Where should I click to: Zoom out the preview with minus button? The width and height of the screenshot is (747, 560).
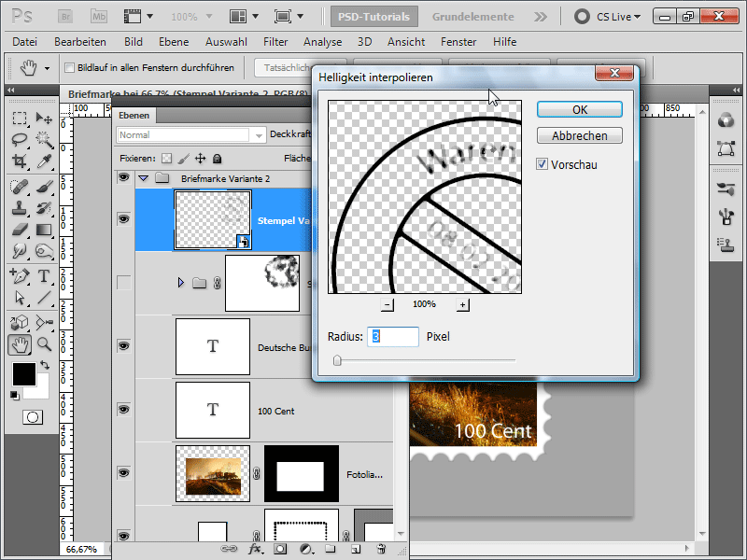click(x=388, y=304)
